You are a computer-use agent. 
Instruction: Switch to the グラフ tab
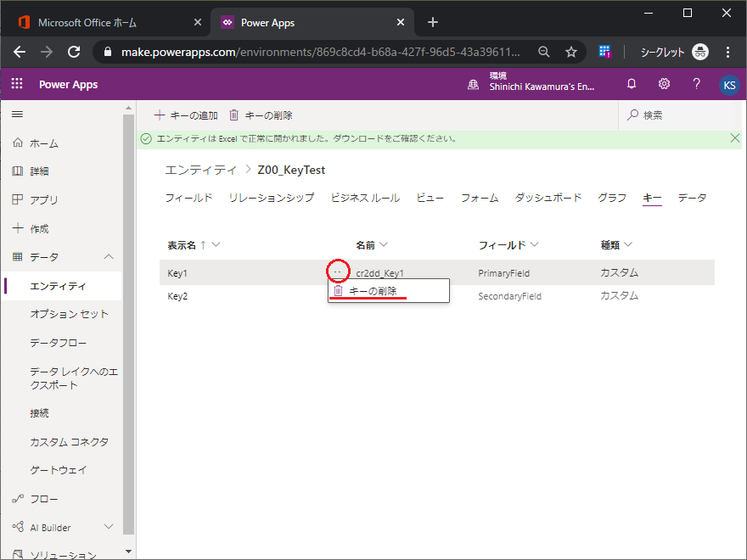(612, 198)
